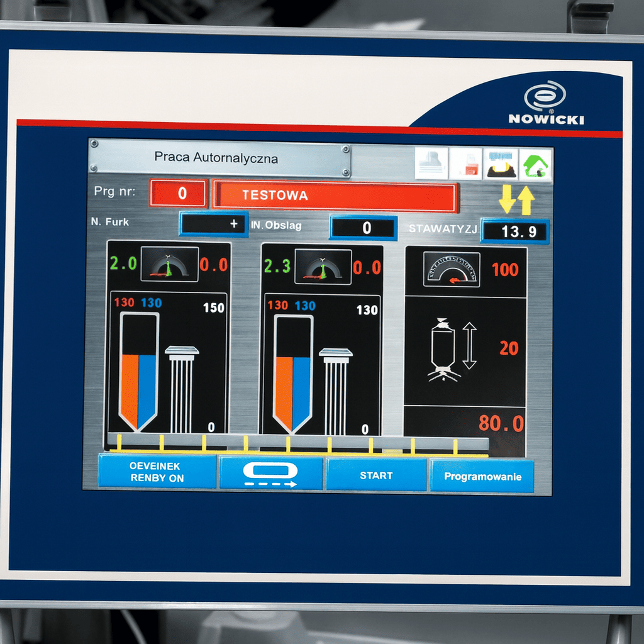Tap the red container icon button

(x=466, y=165)
